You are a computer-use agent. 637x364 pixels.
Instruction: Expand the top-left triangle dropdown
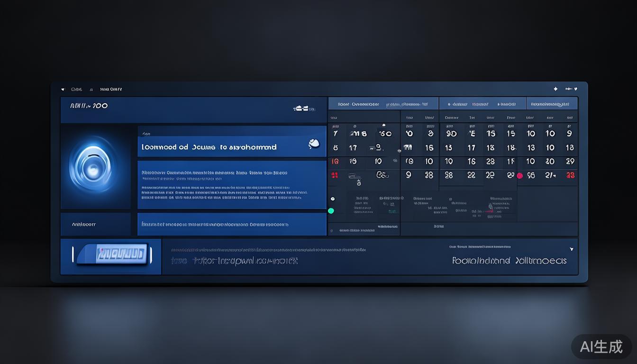click(x=63, y=89)
